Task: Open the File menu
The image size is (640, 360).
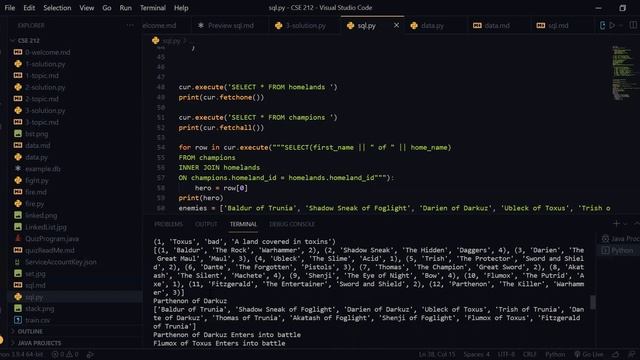Action: click(10, 8)
